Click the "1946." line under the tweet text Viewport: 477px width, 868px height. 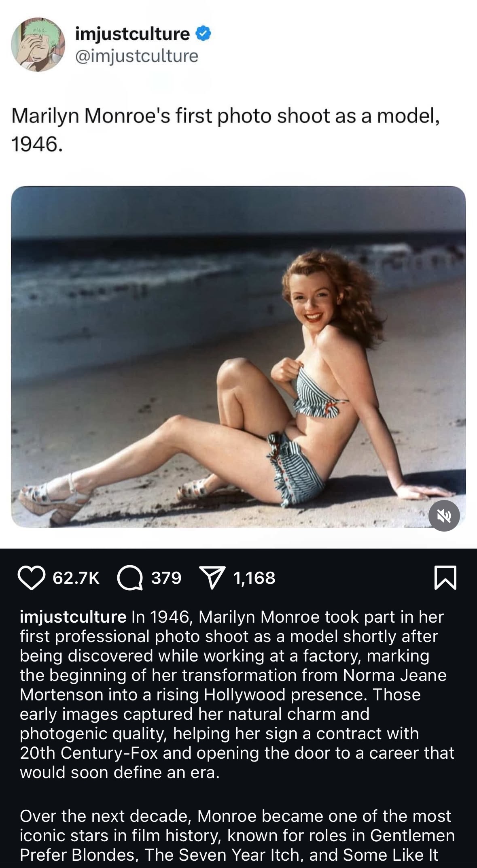coord(37,145)
